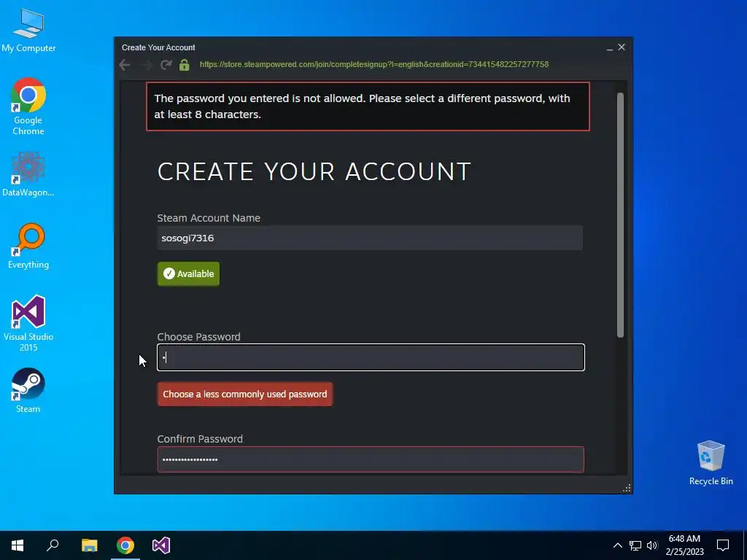
Task: Open the Windows Start menu
Action: click(x=18, y=545)
